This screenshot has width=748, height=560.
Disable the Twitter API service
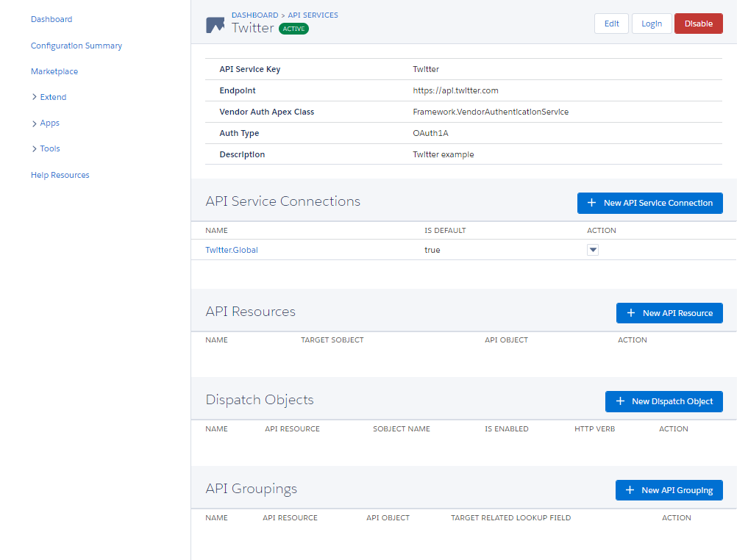pos(698,24)
